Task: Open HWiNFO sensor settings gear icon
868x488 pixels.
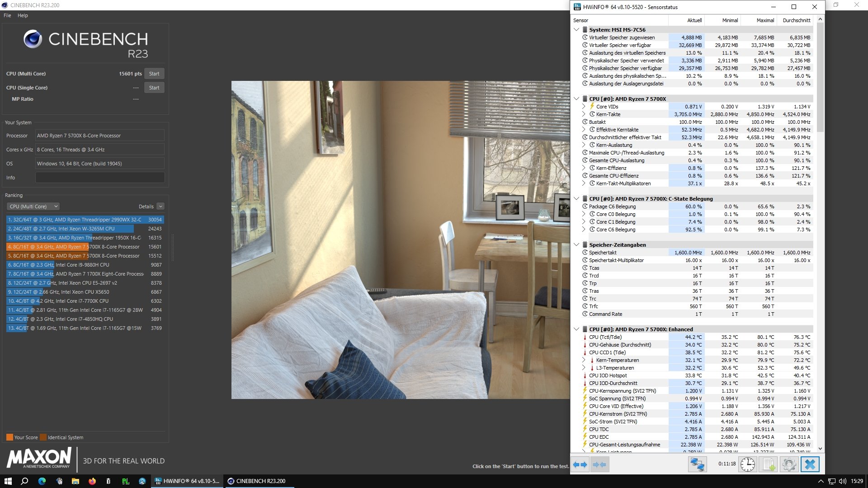Action: [789, 464]
